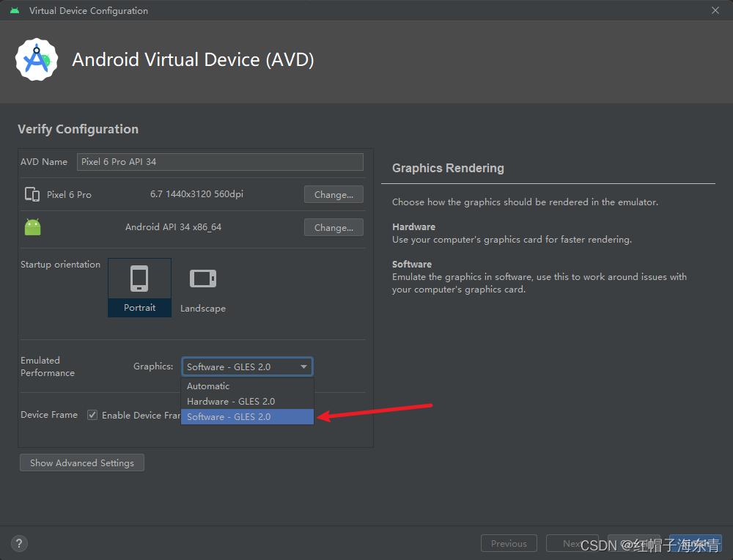Click the Android icon in title bar
Image resolution: width=733 pixels, height=560 pixels.
(15, 10)
